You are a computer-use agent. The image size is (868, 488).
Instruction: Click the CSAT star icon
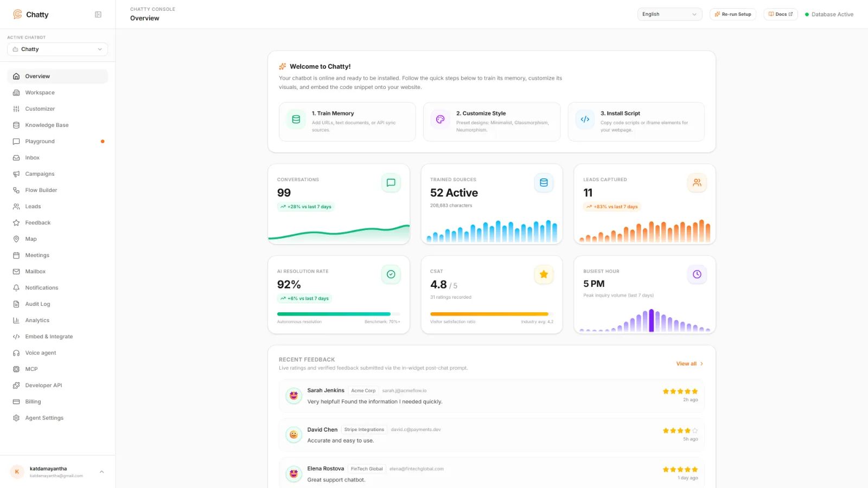coord(544,274)
